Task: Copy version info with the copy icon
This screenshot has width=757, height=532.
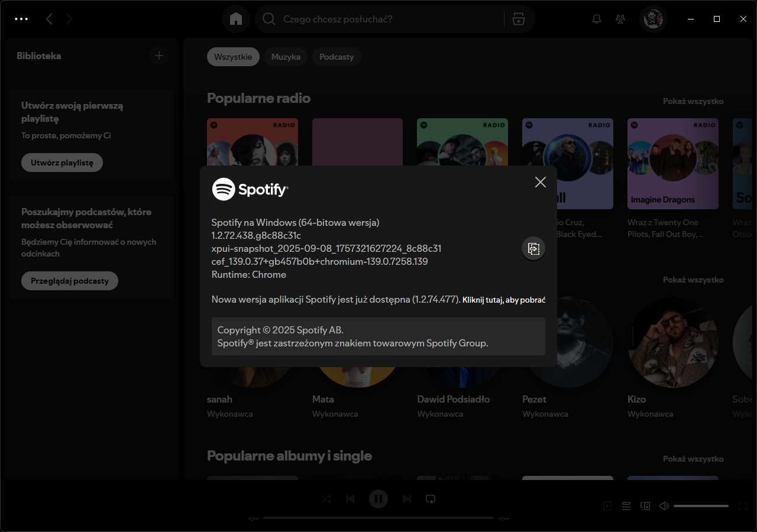Action: (533, 248)
